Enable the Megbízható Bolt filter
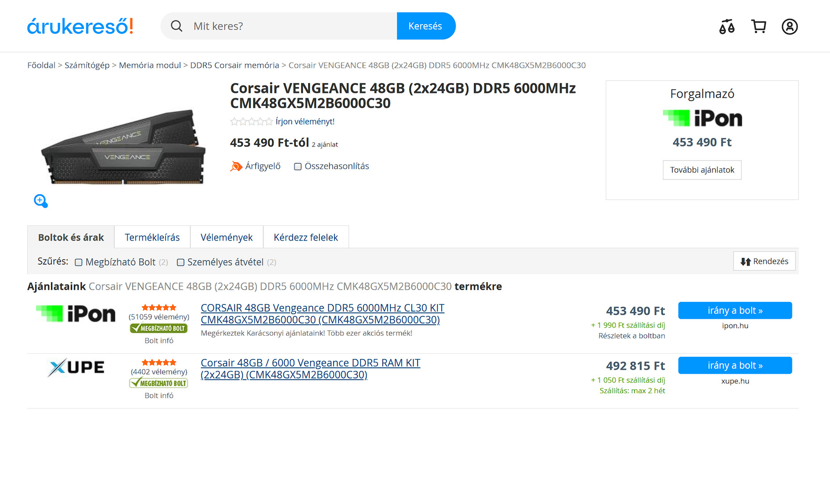The width and height of the screenshot is (830, 504). (x=79, y=262)
